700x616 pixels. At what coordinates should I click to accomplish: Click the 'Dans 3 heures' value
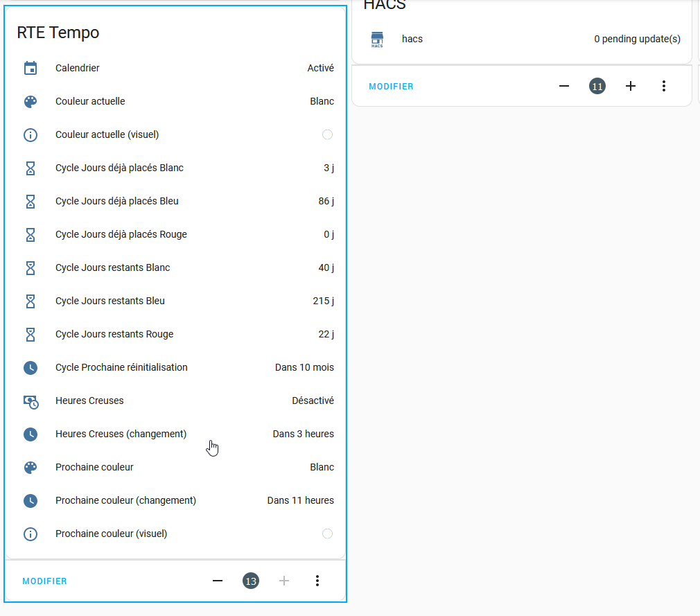click(303, 434)
